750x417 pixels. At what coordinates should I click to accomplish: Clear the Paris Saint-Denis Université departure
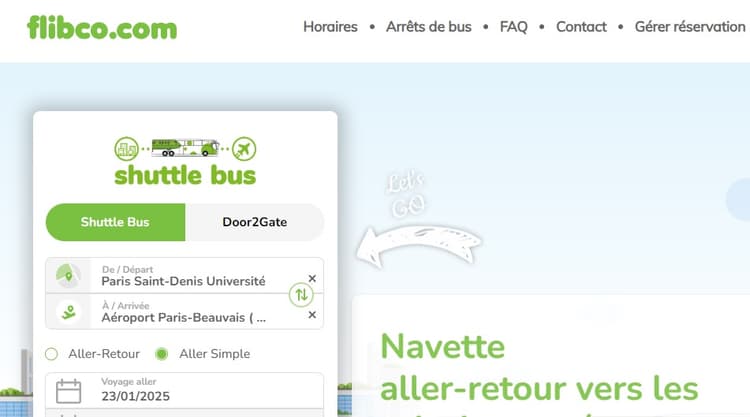312,279
